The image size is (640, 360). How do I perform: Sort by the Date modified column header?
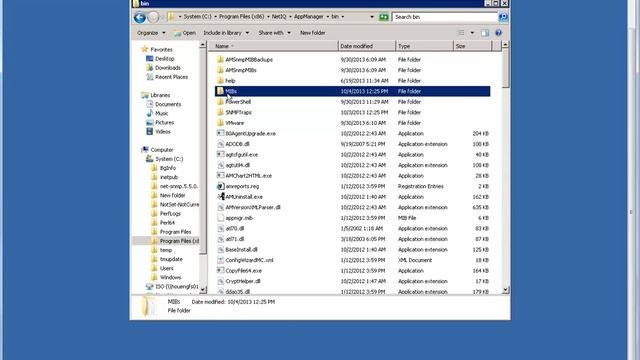coord(367,46)
